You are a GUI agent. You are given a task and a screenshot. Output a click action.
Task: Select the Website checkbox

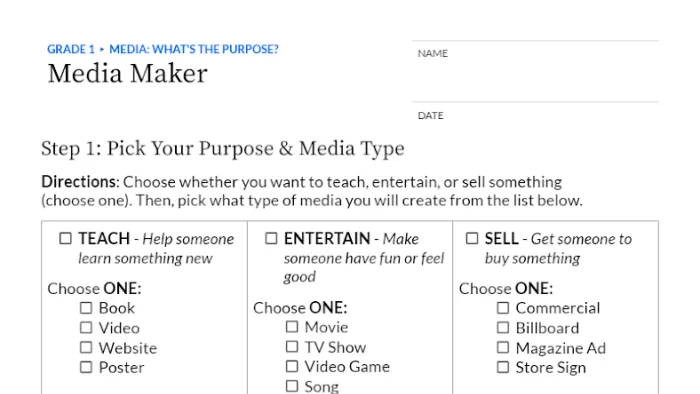(x=86, y=347)
